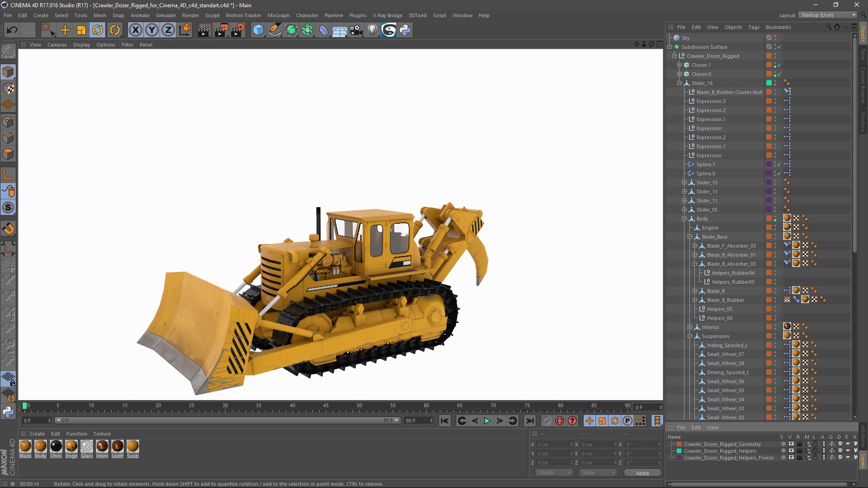Collapse the Slider_16 object
The height and width of the screenshot is (488, 868).
pos(679,83)
